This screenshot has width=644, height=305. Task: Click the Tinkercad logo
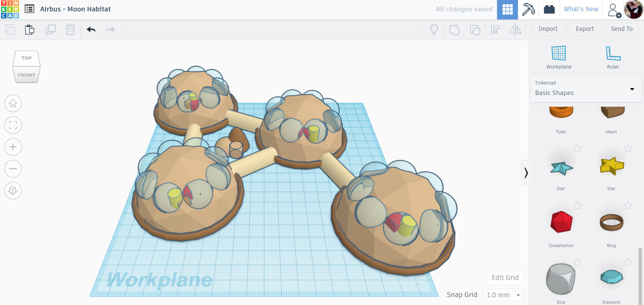[x=10, y=9]
